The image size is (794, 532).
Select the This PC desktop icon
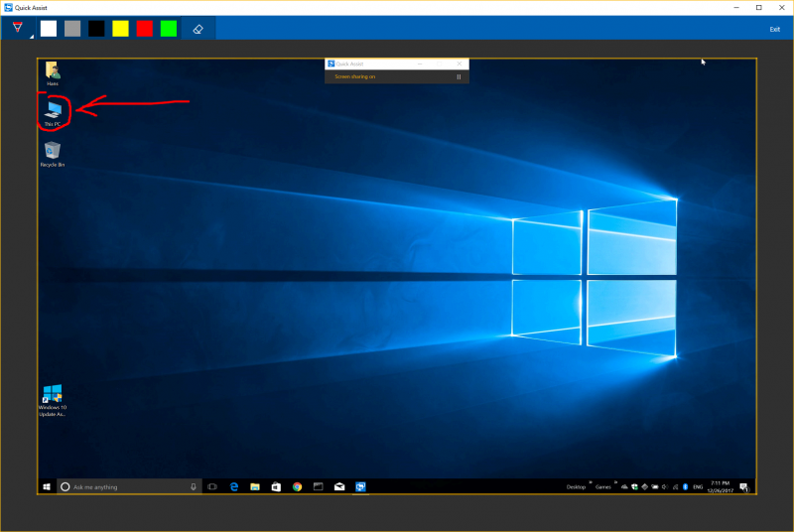(53, 113)
